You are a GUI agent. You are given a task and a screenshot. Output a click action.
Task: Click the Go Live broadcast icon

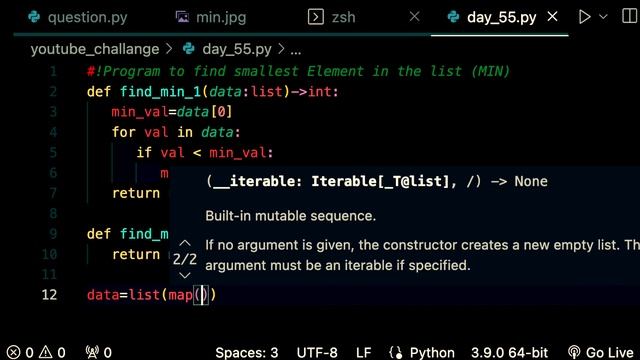[x=574, y=352]
